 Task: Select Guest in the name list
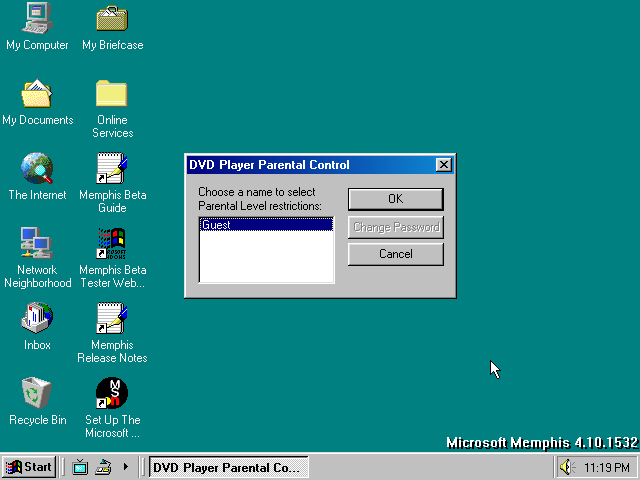click(x=266, y=225)
